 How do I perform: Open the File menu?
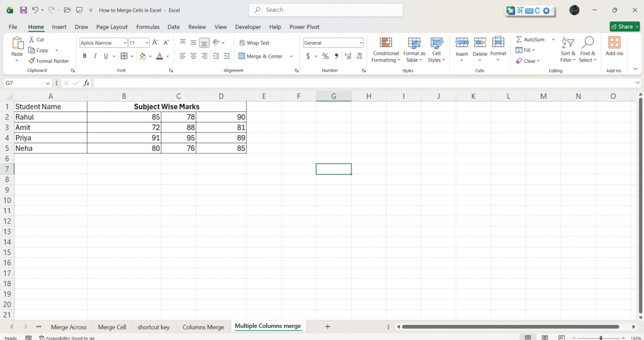[13, 26]
